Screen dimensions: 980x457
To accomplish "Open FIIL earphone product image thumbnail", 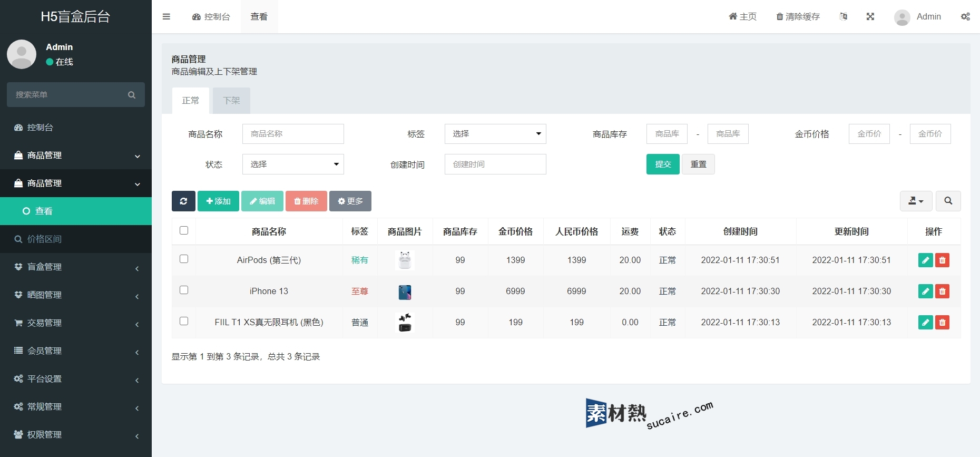I will click(405, 322).
